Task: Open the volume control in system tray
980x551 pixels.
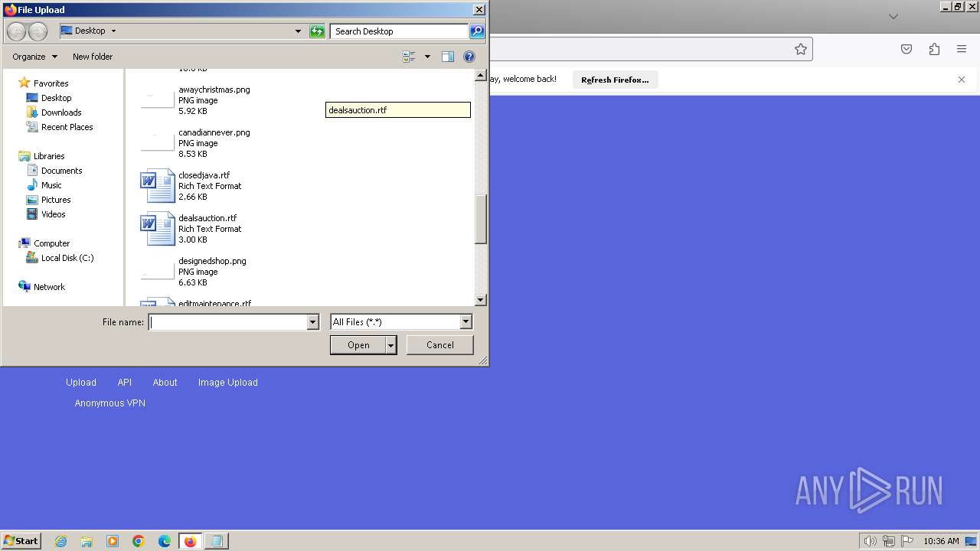Action: point(870,541)
